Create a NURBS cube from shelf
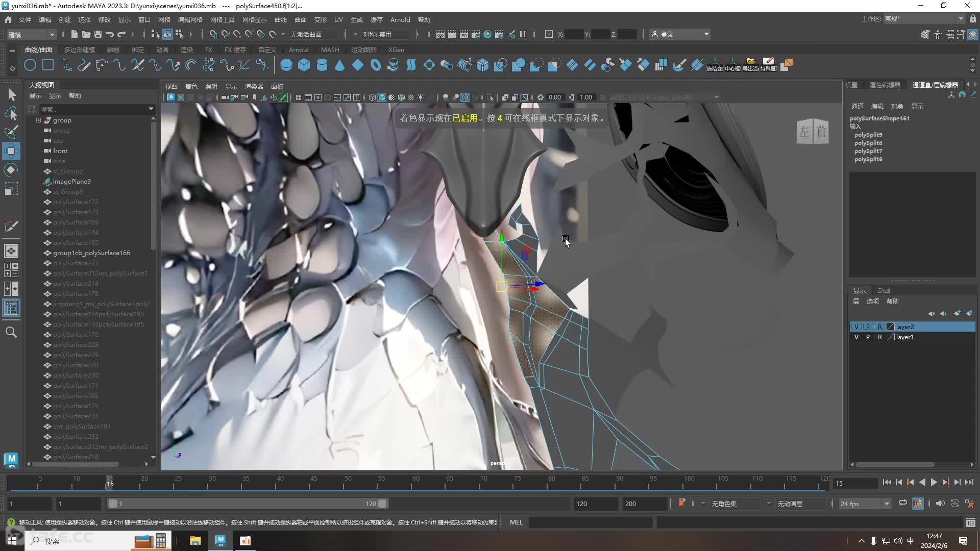This screenshot has width=980, height=551. (304, 65)
